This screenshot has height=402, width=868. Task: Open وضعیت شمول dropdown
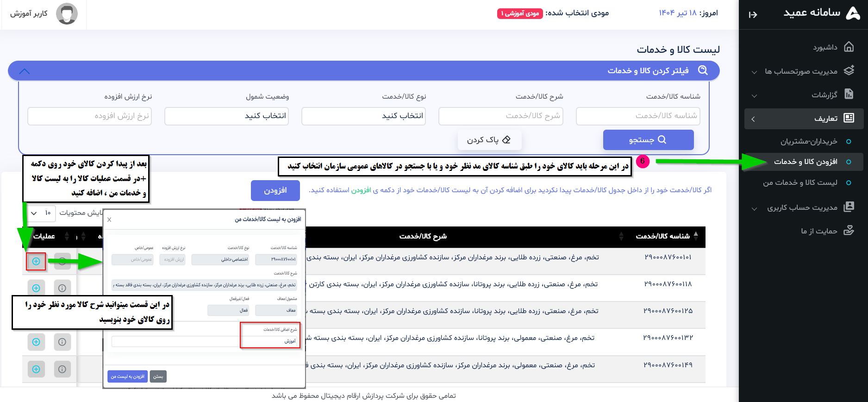tap(226, 116)
